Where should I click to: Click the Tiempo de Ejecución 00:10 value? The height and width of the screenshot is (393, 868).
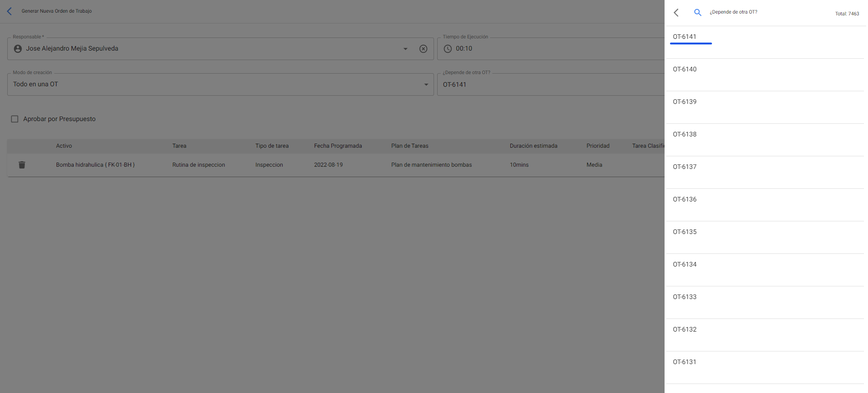[x=464, y=49]
